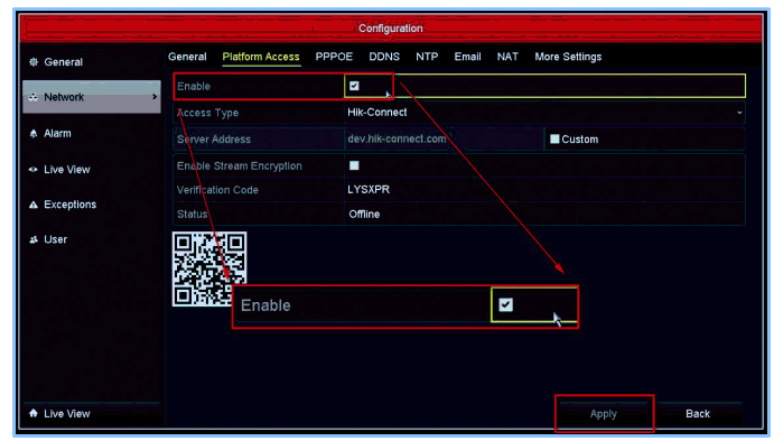Click the home icon beside bottom Live View
The height and width of the screenshot is (444, 784).
34,413
